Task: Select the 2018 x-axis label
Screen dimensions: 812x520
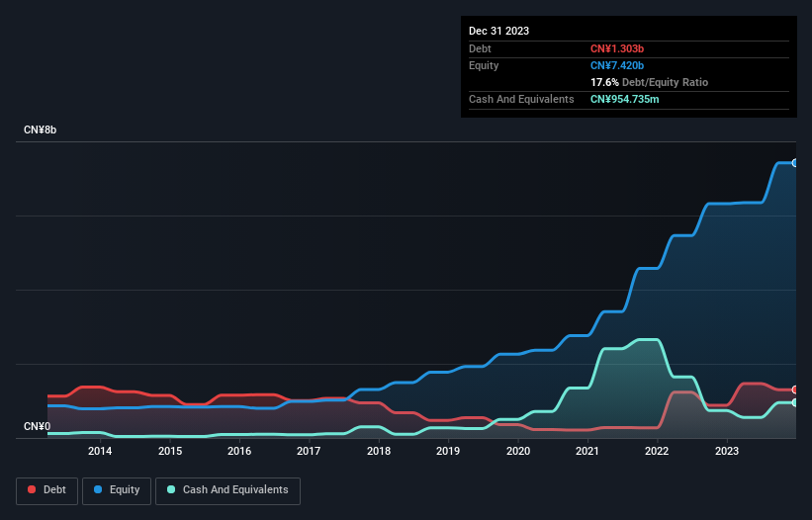Action: point(379,451)
